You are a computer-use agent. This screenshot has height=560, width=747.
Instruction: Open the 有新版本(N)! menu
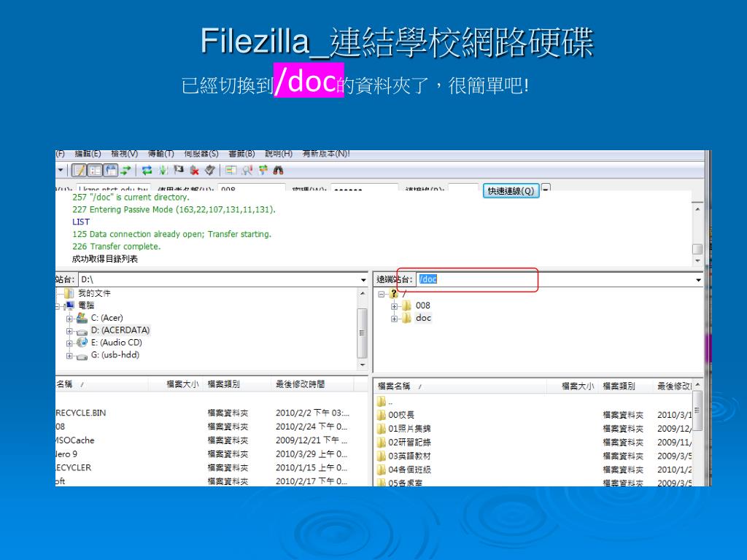326,154
